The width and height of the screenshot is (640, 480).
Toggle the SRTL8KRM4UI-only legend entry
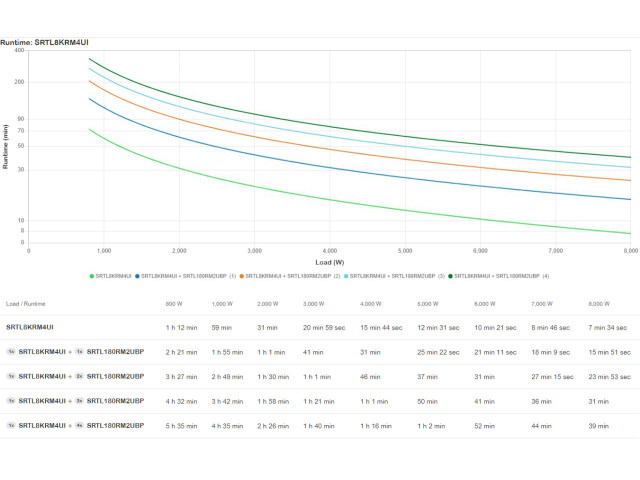point(111,276)
